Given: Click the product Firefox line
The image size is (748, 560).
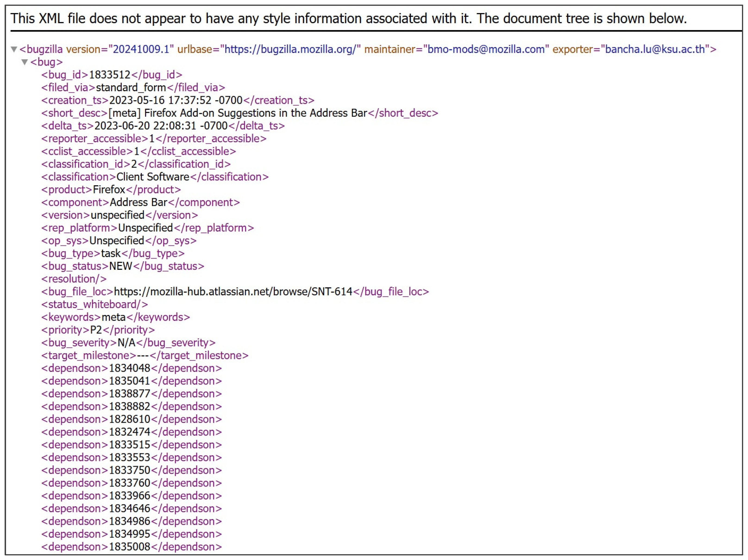Looking at the screenshot, I should pos(111,190).
